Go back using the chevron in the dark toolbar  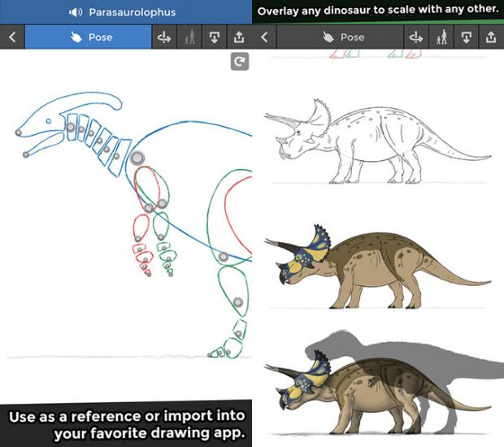[x=264, y=37]
